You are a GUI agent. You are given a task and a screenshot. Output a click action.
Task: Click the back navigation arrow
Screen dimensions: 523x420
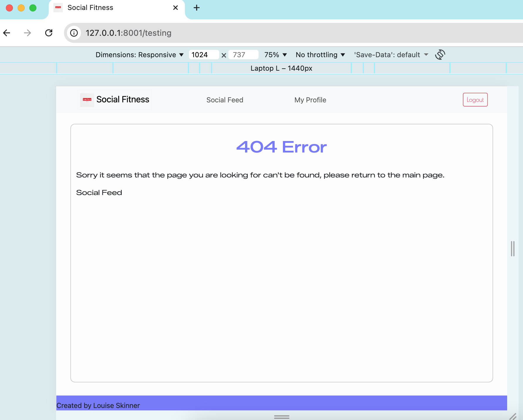7,33
